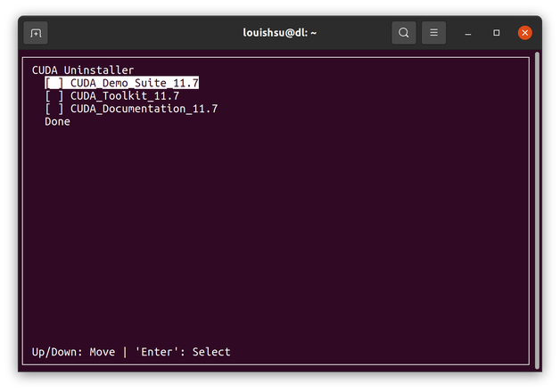Maximize the terminal window
This screenshot has height=392, width=560.
(496, 33)
